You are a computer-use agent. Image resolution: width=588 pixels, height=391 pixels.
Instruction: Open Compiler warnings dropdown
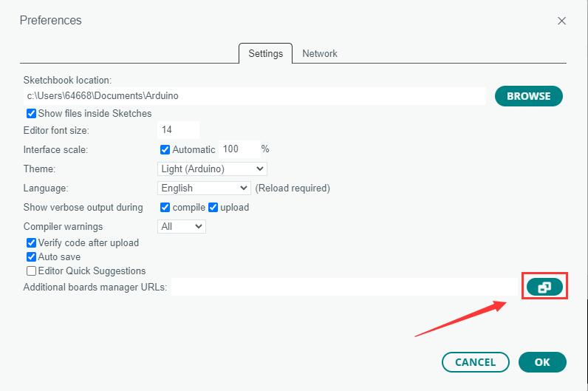[x=181, y=227]
